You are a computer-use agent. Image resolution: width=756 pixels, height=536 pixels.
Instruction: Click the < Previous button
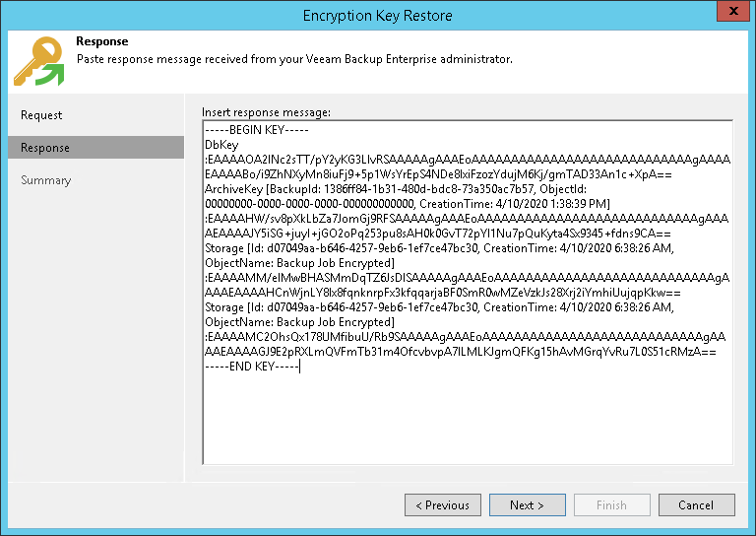pos(442,505)
